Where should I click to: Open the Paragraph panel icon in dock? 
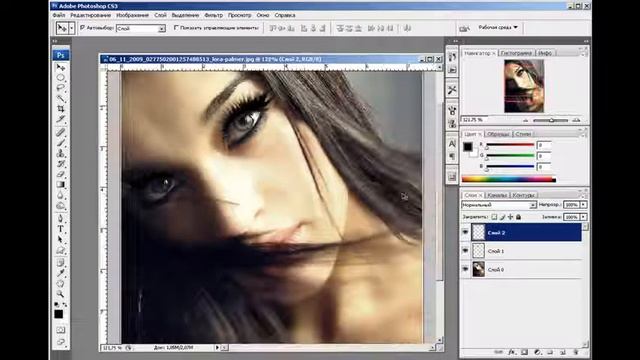452,156
